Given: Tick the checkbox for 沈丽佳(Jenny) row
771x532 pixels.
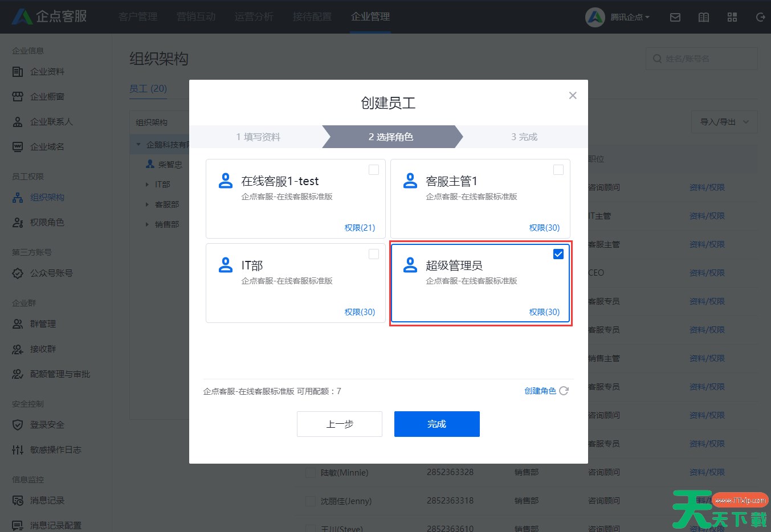Looking at the screenshot, I should point(311,501).
